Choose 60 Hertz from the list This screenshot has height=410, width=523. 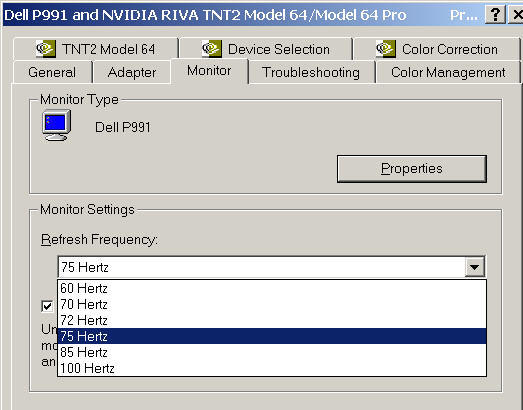pyautogui.click(x=272, y=288)
